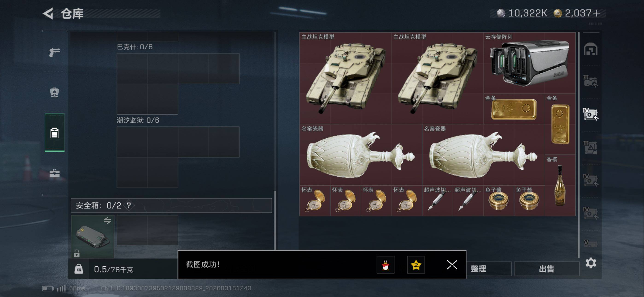
Task: Select the chest rig category tab
Action: tap(55, 133)
